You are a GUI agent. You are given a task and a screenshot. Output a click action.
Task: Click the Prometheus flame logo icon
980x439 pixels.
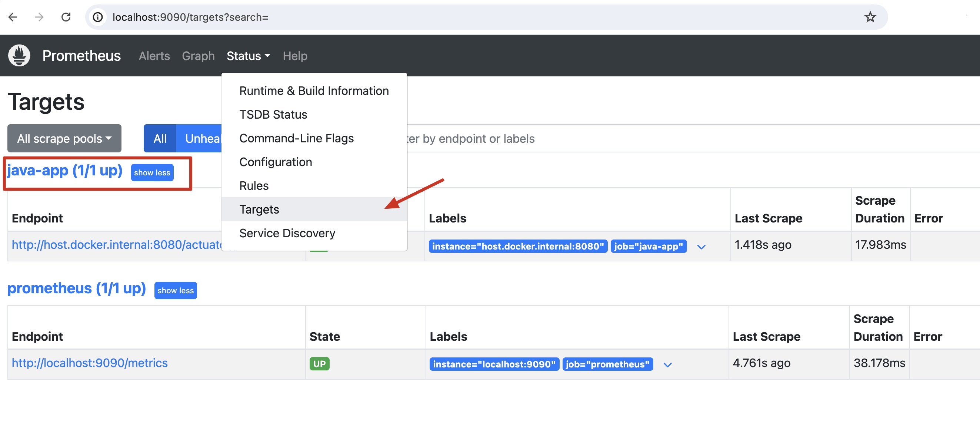(19, 56)
